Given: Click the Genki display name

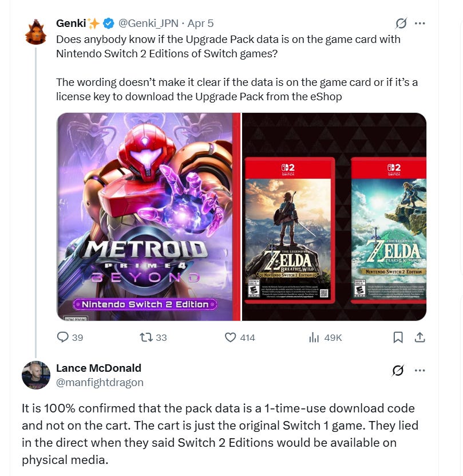Looking at the screenshot, I should (x=71, y=23).
